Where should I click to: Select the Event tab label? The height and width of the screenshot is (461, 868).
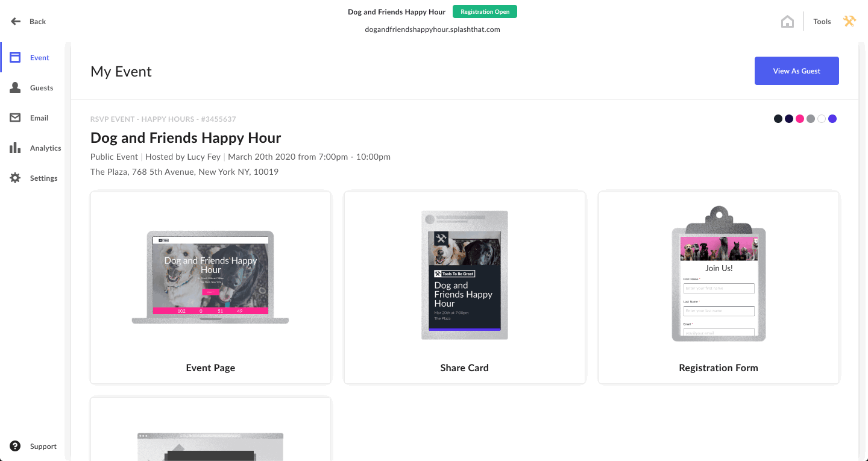pyautogui.click(x=40, y=58)
